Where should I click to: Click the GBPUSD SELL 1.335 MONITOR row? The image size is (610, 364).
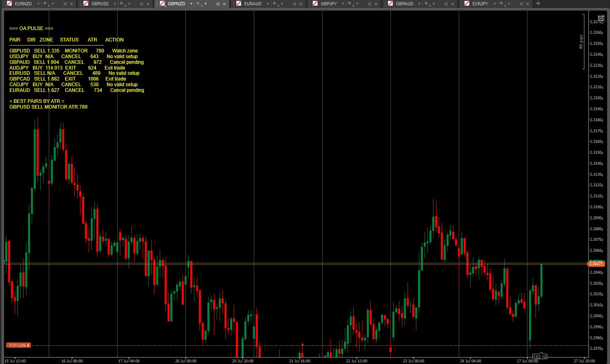click(74, 51)
